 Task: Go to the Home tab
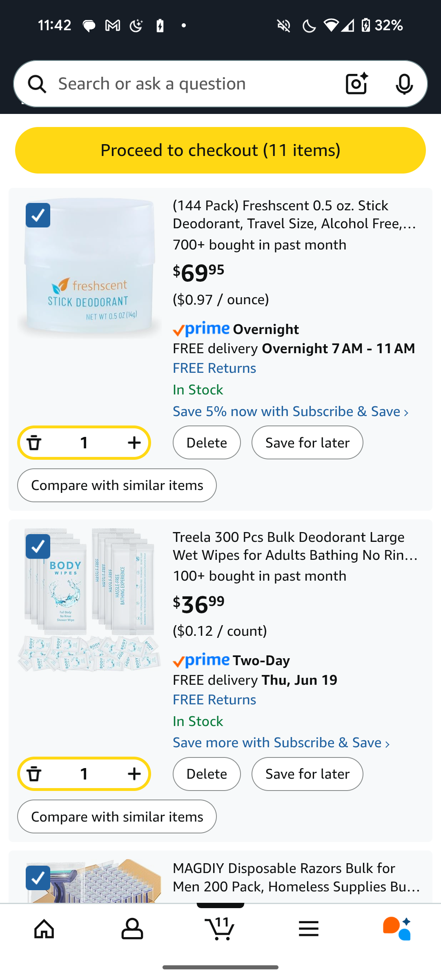(44, 928)
